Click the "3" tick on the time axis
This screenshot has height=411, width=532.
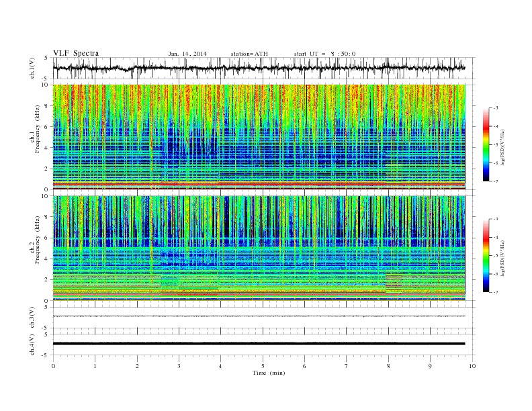point(179,366)
